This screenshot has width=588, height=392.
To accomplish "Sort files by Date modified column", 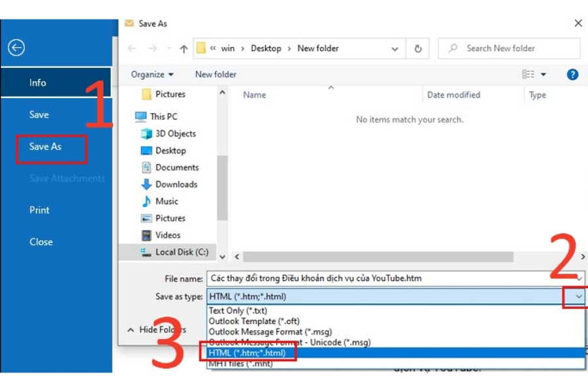I will [453, 95].
